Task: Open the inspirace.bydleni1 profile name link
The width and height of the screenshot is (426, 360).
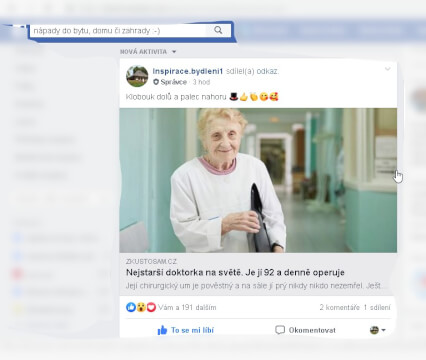Action: [188, 71]
